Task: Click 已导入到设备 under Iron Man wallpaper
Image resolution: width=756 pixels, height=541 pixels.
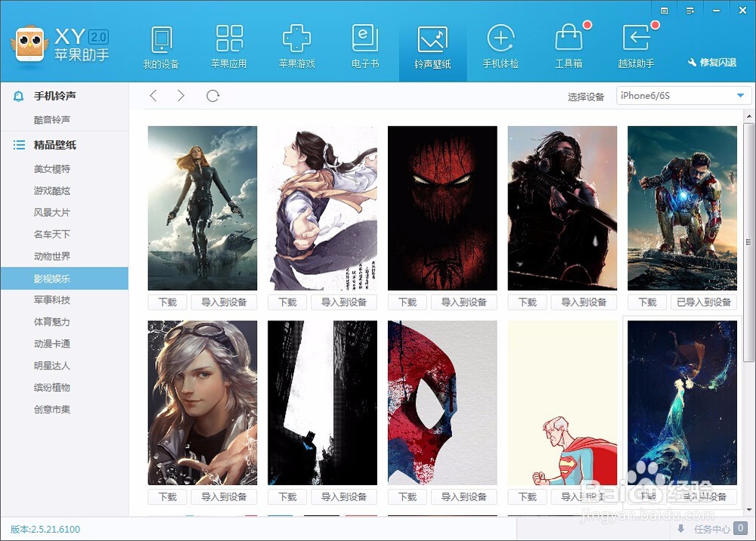Action: pyautogui.click(x=703, y=302)
